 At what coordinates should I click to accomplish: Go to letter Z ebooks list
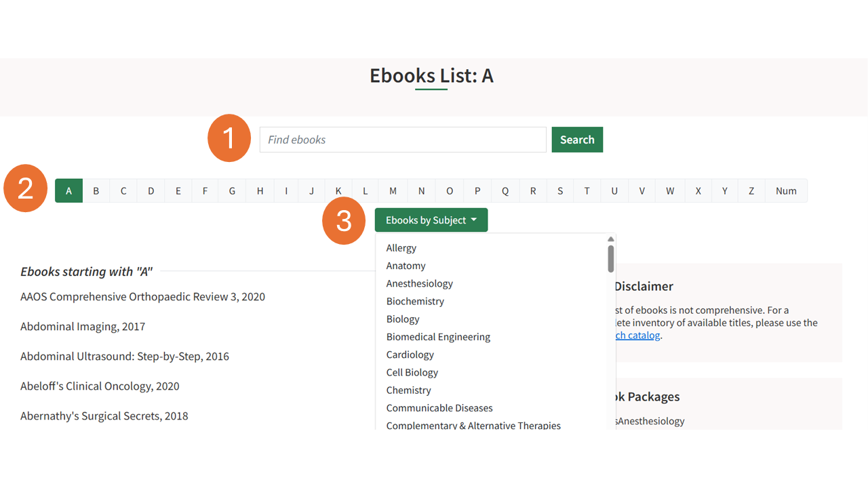click(x=751, y=191)
